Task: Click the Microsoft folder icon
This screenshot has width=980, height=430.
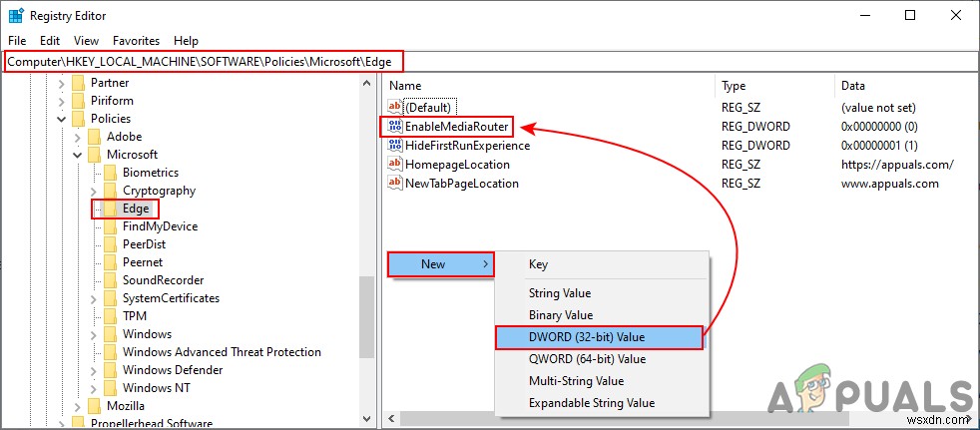Action: coord(94,155)
